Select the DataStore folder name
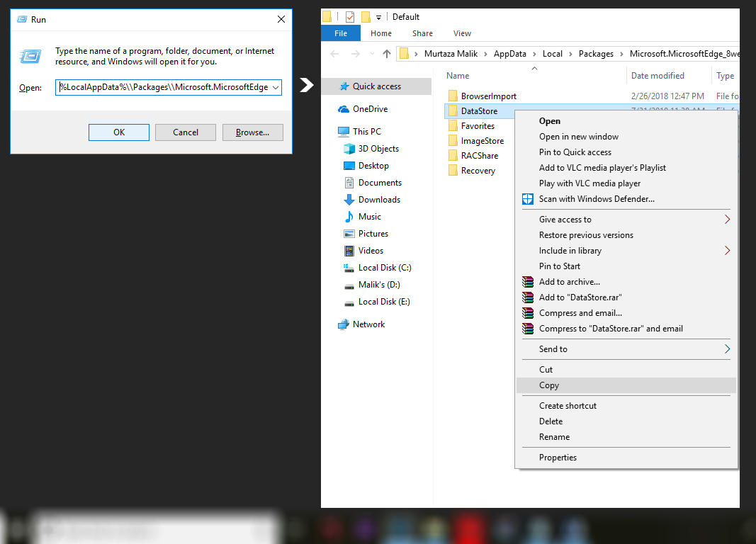This screenshot has width=756, height=544. click(479, 110)
